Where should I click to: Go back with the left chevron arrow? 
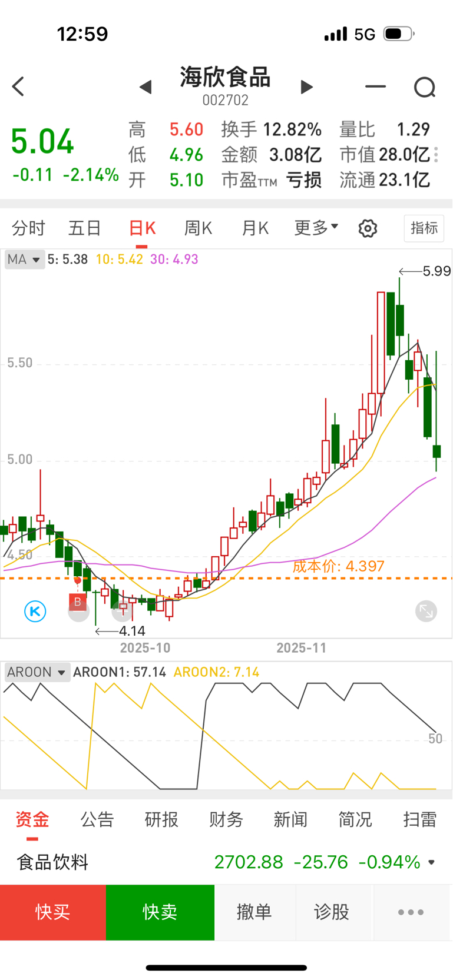pos(18,87)
